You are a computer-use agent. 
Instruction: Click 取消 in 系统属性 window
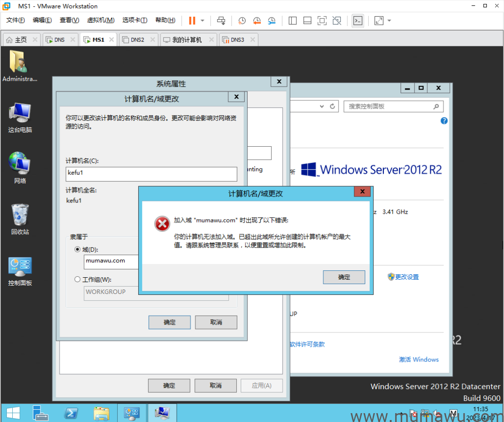[x=216, y=386]
